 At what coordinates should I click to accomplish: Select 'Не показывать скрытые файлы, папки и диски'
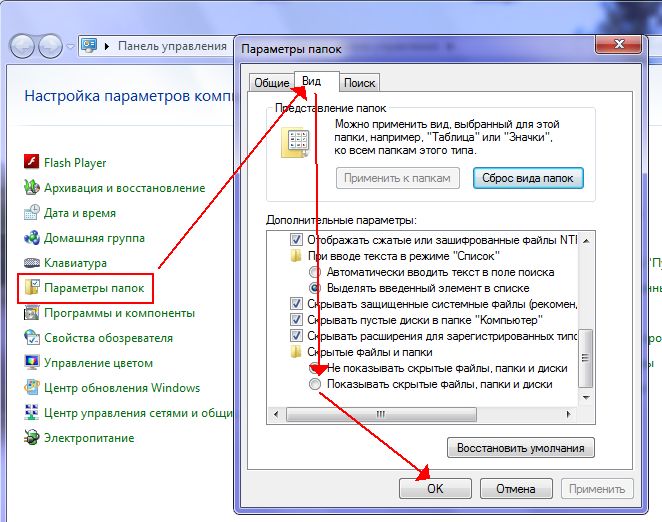click(315, 368)
